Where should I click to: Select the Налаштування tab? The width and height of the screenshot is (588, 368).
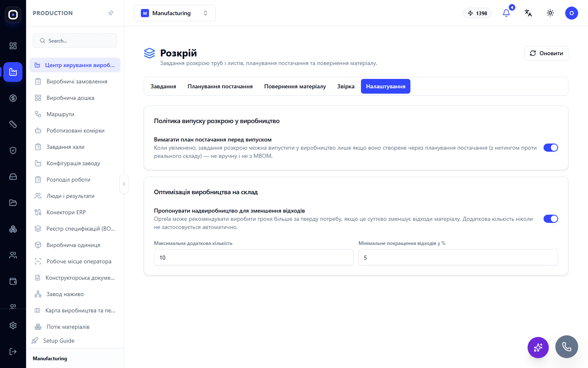click(385, 86)
